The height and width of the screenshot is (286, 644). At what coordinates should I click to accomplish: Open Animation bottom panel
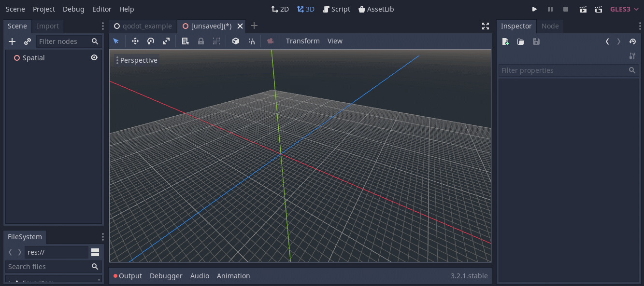point(233,276)
